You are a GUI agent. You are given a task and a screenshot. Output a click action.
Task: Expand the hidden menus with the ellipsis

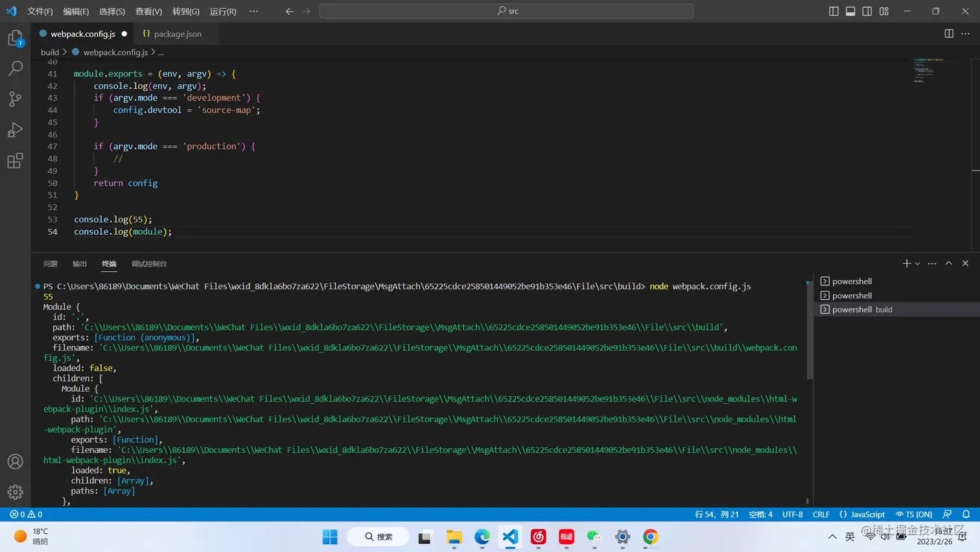pos(254,11)
